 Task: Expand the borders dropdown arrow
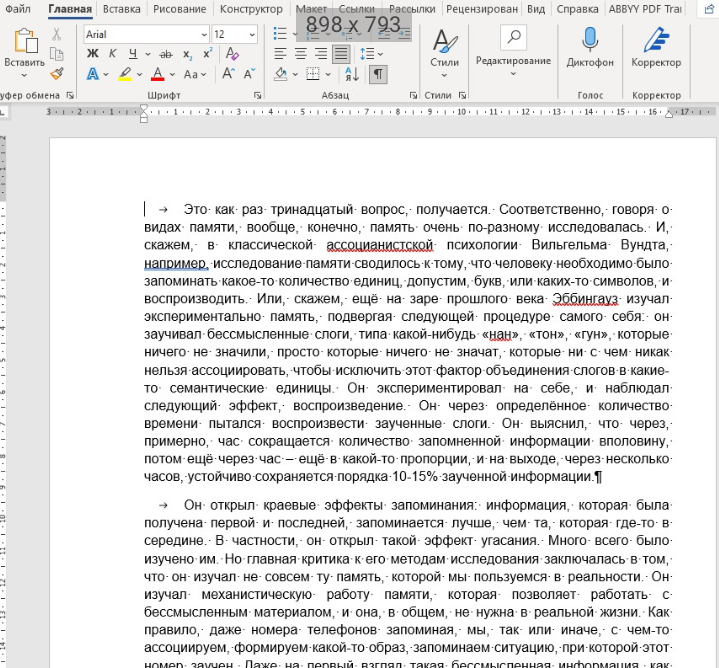[328, 74]
